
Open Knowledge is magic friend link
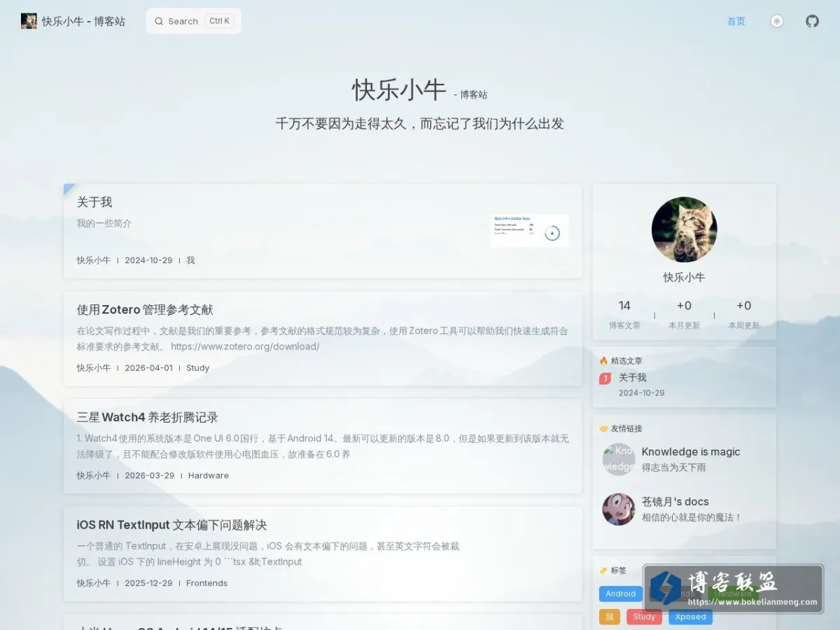click(691, 451)
